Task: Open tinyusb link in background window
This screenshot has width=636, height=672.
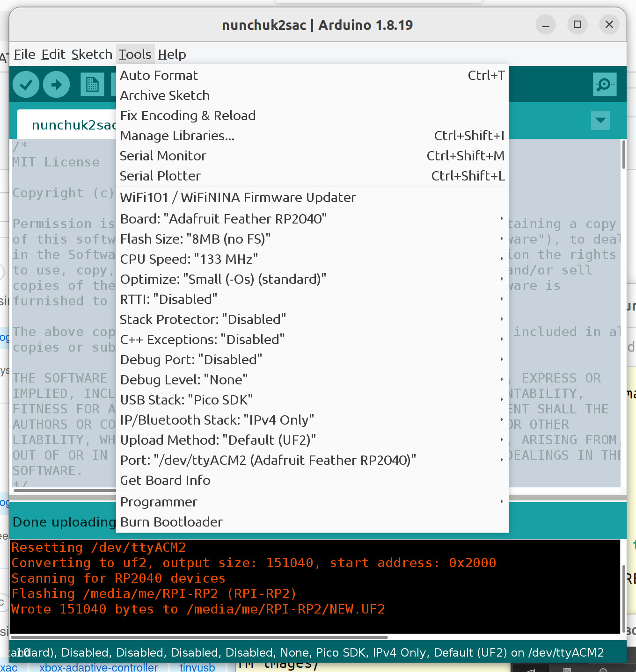Action: (197, 668)
